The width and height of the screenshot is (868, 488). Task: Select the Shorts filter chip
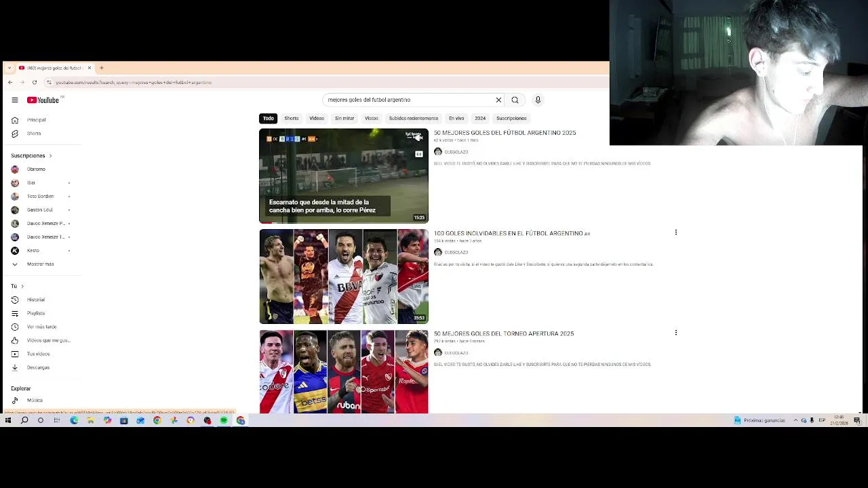point(291,119)
